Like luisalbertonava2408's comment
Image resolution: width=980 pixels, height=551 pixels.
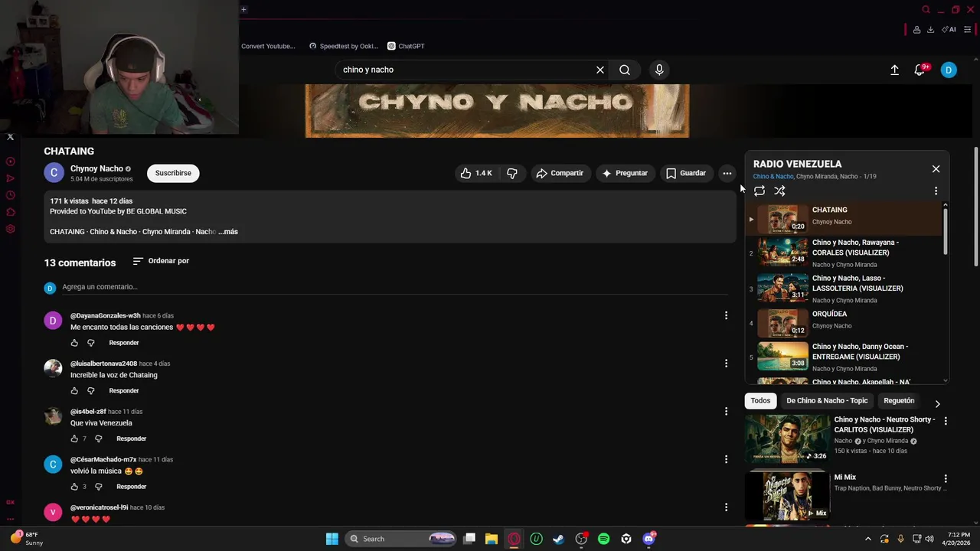point(74,391)
